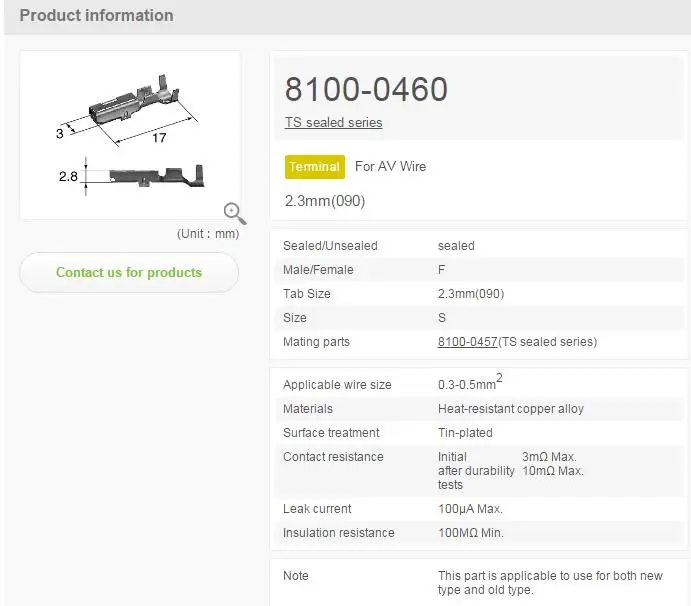
Task: Click the magnifier zoom icon on product image
Action: (235, 212)
